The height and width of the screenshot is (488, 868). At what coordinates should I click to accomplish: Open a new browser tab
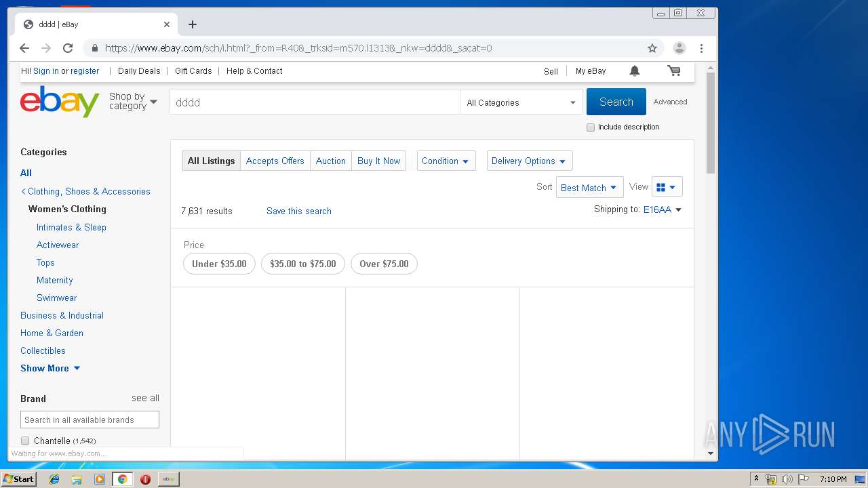pos(193,24)
